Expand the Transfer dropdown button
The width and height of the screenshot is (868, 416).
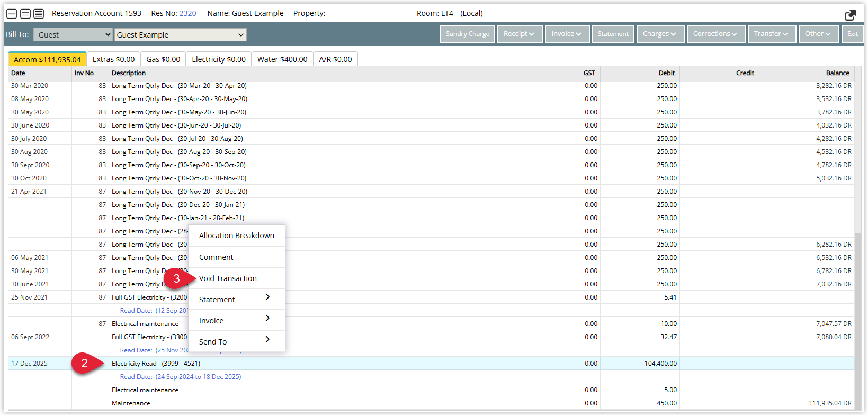click(772, 34)
